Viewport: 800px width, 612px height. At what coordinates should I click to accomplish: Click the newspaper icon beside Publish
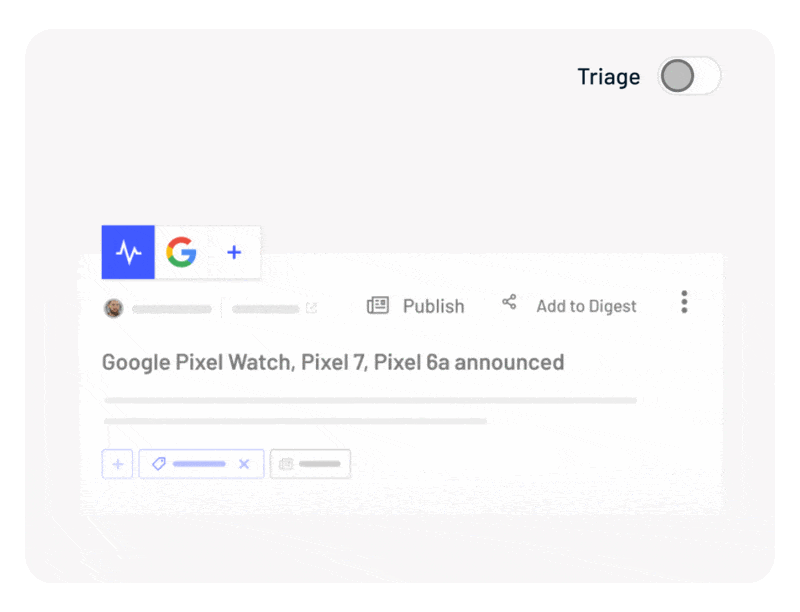pos(378,305)
